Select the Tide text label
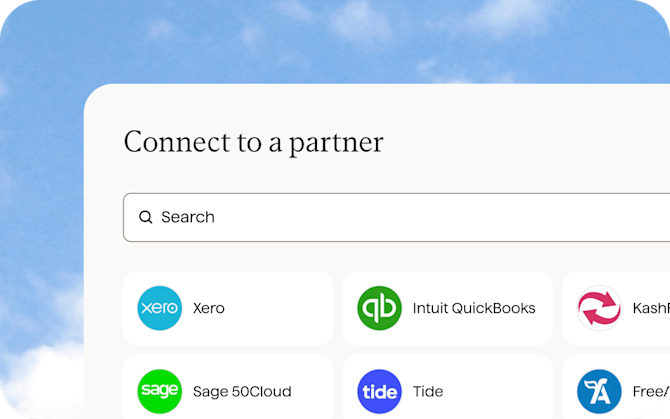The height and width of the screenshot is (419, 670). point(428,391)
